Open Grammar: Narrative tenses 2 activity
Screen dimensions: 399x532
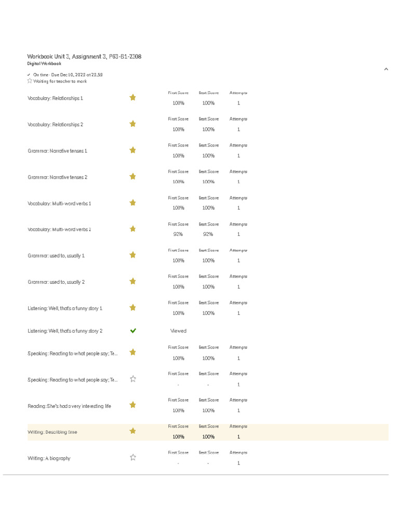coord(57,177)
